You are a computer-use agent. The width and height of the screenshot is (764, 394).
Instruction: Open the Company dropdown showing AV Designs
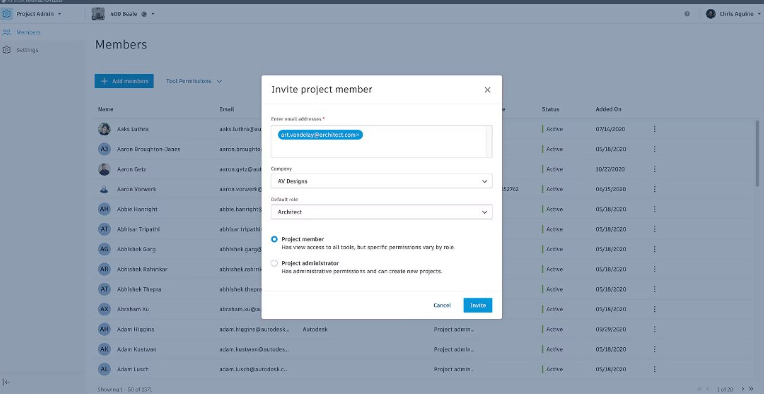pyautogui.click(x=382, y=181)
